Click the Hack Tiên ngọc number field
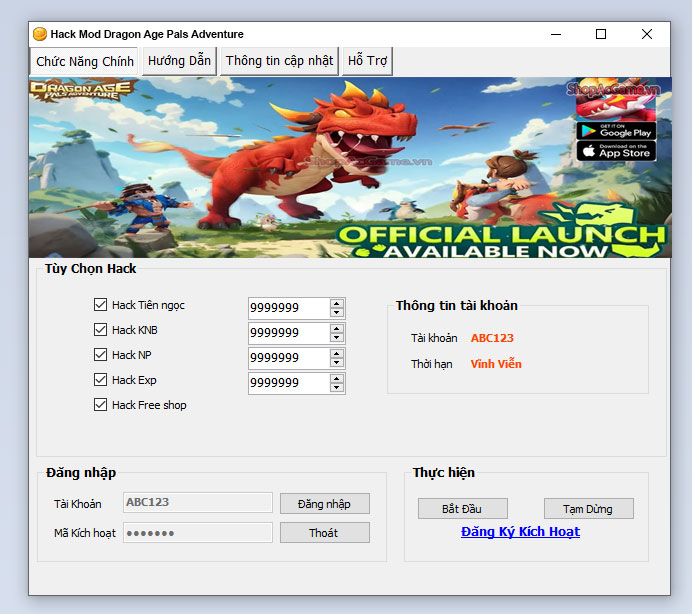Viewport: 693px width, 616px height. pyautogui.click(x=289, y=308)
